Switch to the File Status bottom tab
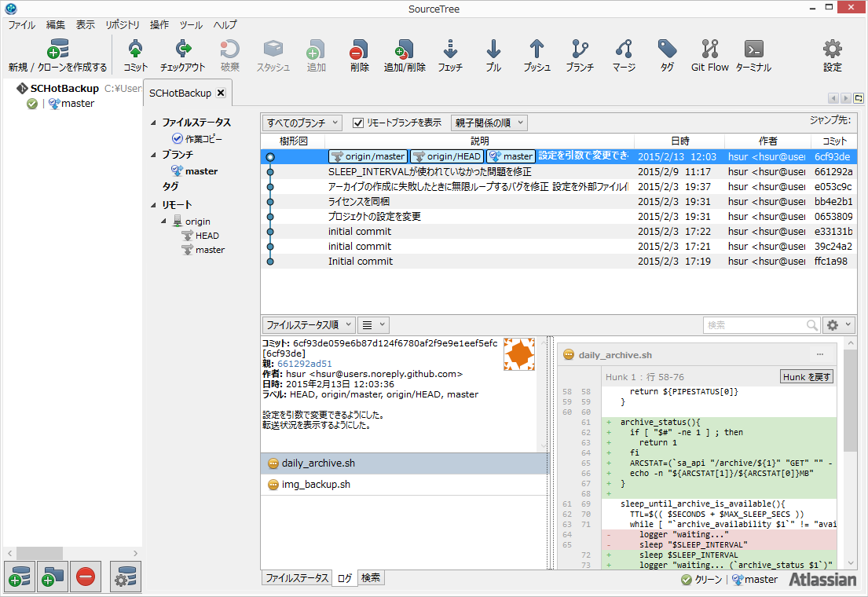 pos(297,578)
